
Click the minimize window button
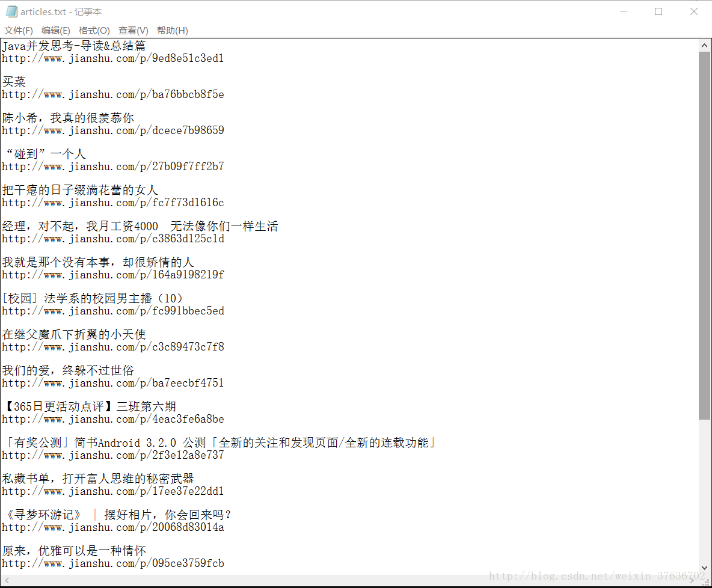point(624,11)
